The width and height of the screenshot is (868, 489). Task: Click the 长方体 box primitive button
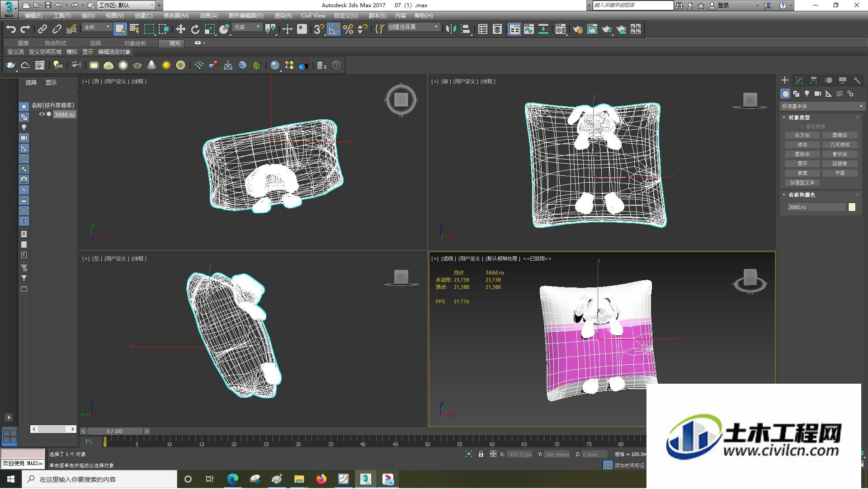coord(802,135)
